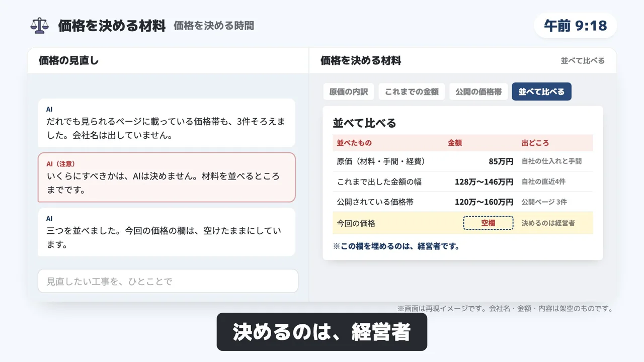Click the 公開されている価格帯 row label
Viewport: 644px width, 362px height.
coord(375,202)
